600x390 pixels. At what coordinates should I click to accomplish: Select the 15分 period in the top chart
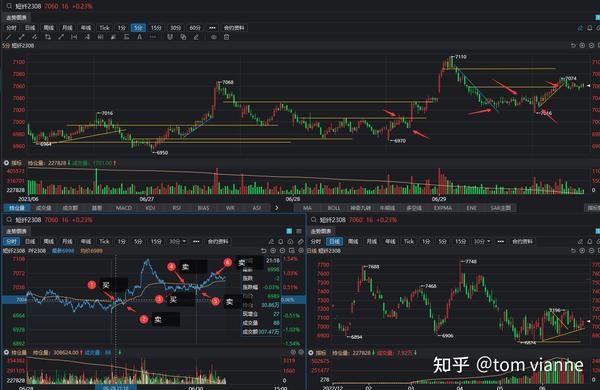pyautogui.click(x=156, y=28)
